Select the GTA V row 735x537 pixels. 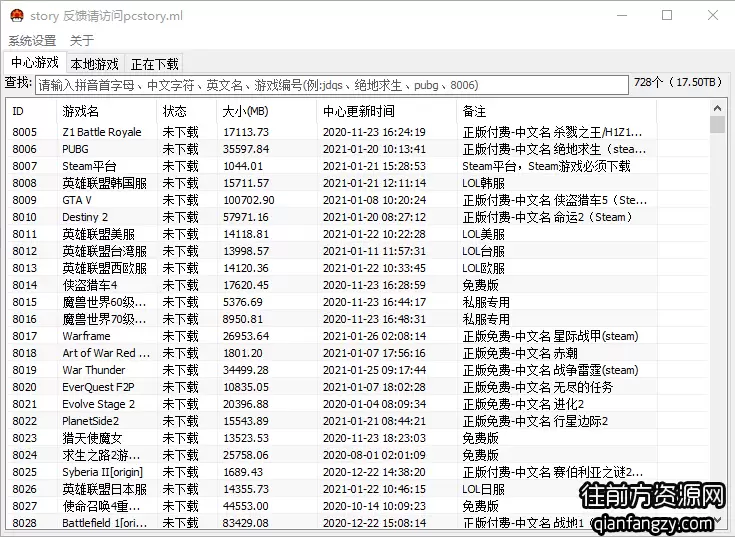pyautogui.click(x=358, y=200)
